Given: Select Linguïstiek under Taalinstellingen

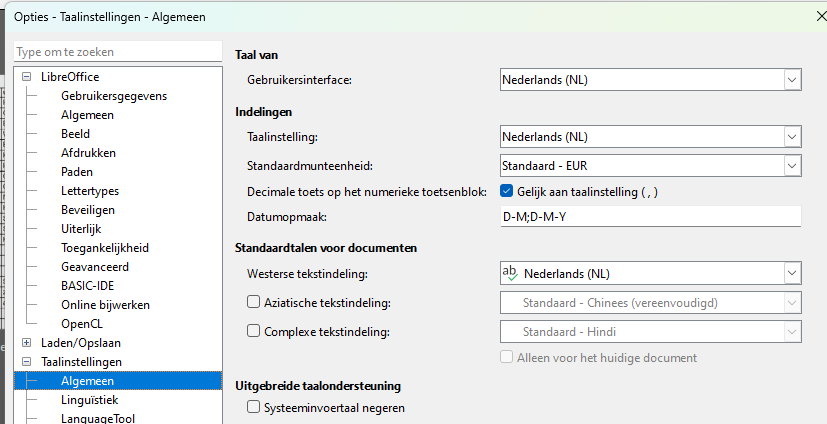Looking at the screenshot, I should click(89, 400).
